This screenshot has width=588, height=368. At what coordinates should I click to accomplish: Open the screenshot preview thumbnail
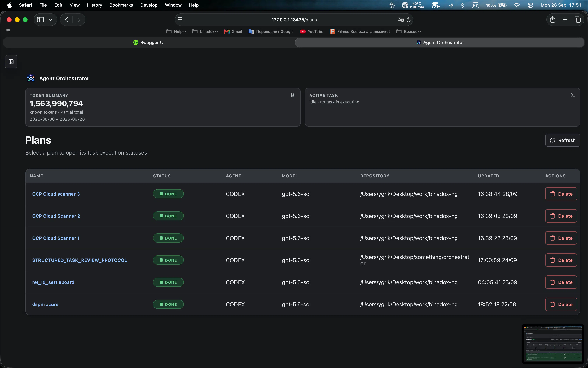tap(553, 344)
